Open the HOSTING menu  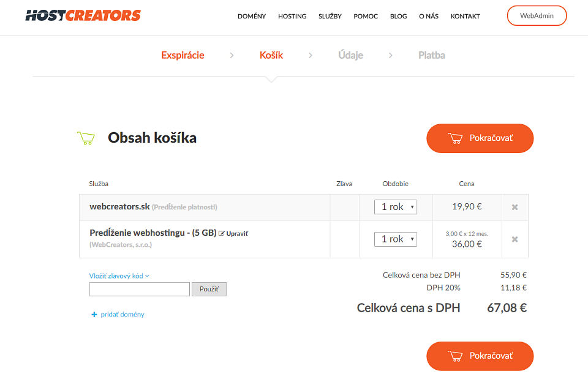292,16
